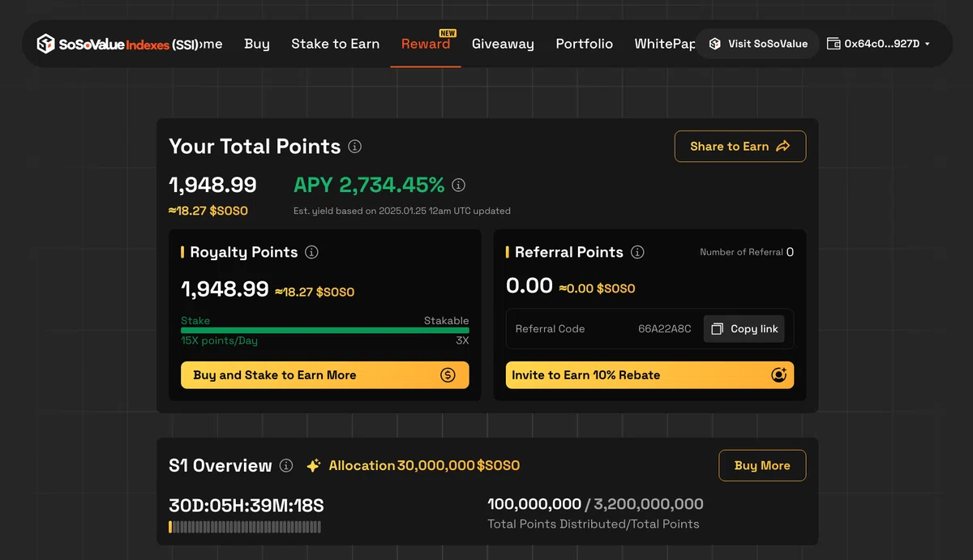The height and width of the screenshot is (560, 973).
Task: Click the copy icon in Copy link button
Action: click(717, 329)
